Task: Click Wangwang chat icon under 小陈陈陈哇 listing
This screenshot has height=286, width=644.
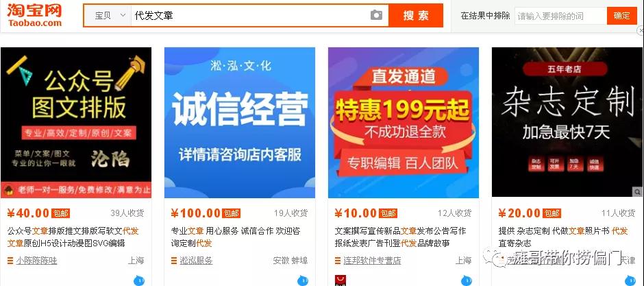Action: (x=139, y=281)
